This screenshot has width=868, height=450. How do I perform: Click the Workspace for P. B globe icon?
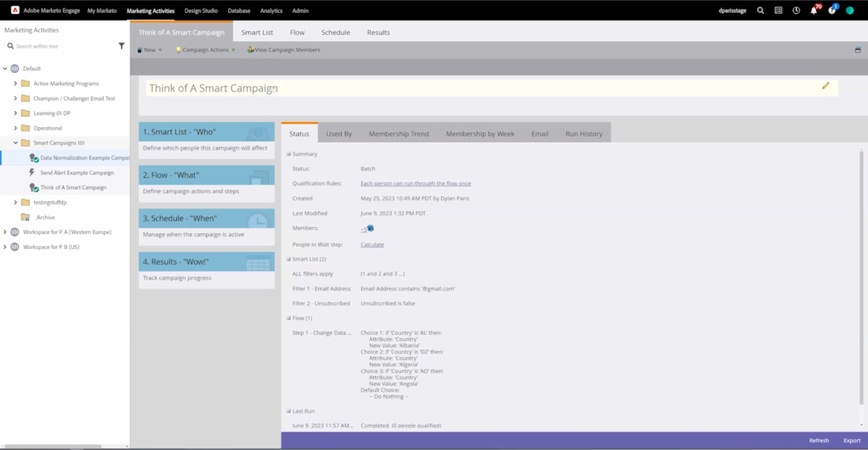pyautogui.click(x=15, y=247)
